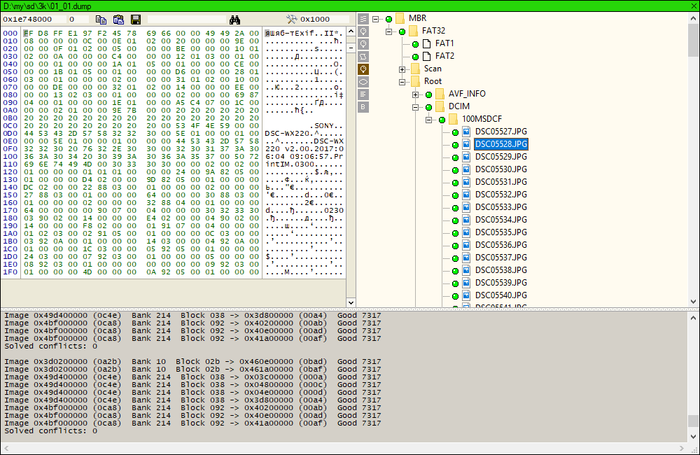Click the save floppy disk icon
This screenshot has height=455, width=700.
133,19
